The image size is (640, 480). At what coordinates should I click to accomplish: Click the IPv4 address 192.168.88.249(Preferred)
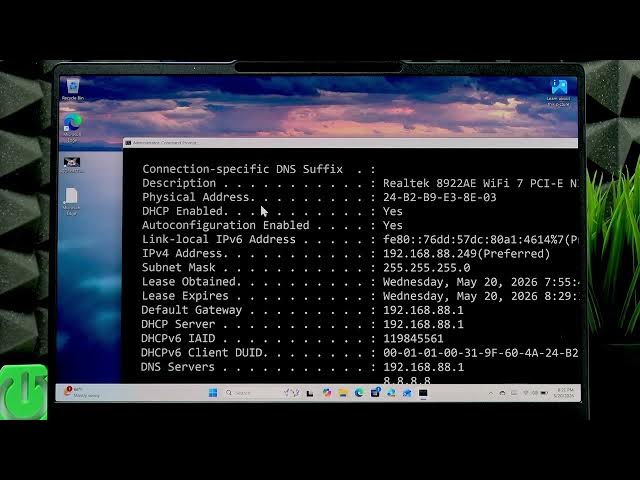pyautogui.click(x=467, y=254)
